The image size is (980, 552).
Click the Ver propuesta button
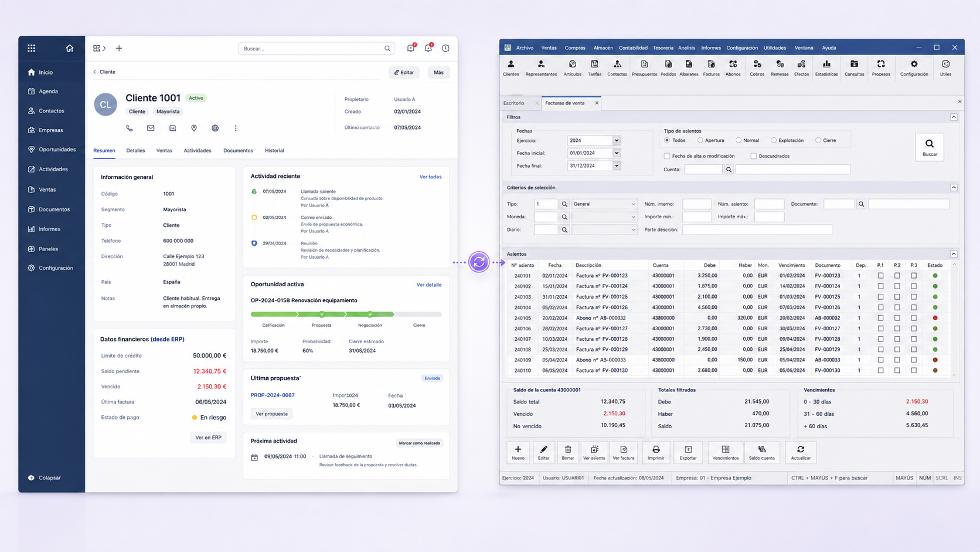tap(271, 414)
